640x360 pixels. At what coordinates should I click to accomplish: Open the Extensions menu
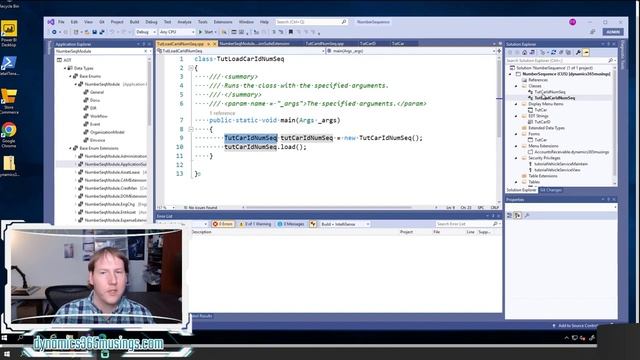click(x=223, y=22)
